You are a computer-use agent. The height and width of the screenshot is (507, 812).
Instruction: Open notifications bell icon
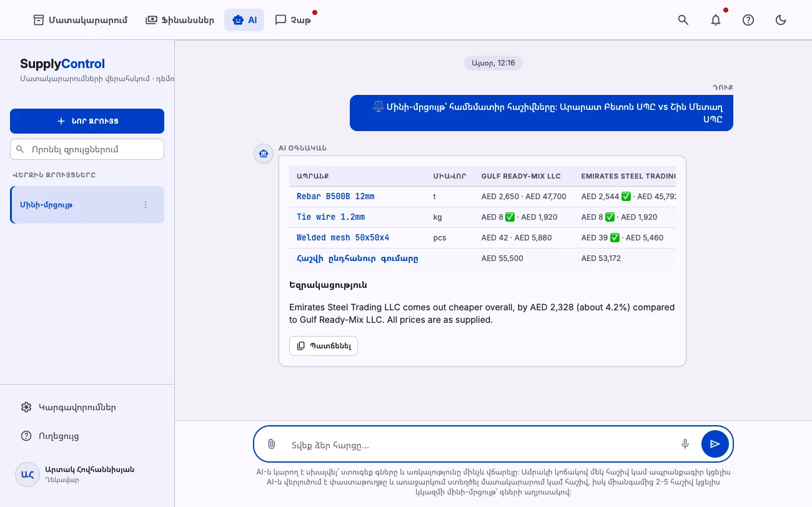click(x=716, y=20)
